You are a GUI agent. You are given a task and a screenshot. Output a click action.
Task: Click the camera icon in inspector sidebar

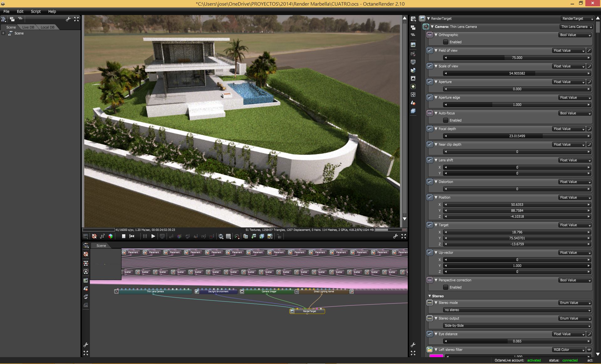pyautogui.click(x=413, y=54)
